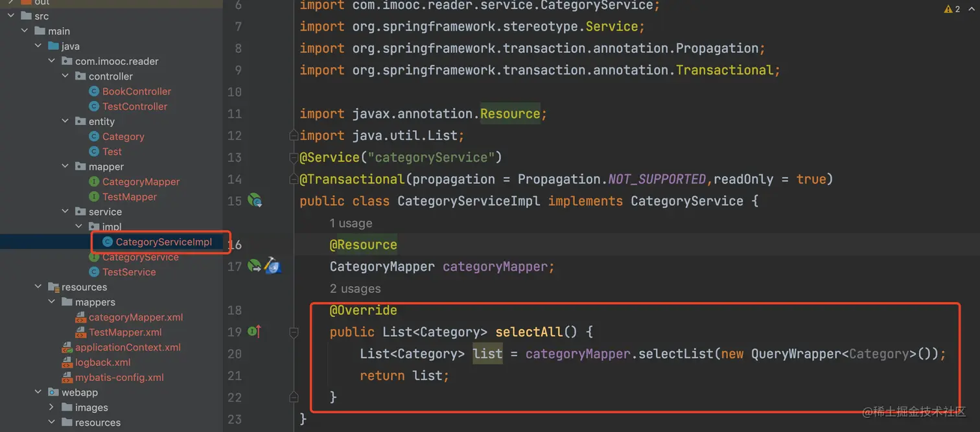
Task: Click the "2 usages" inlay hint
Action: click(355, 289)
